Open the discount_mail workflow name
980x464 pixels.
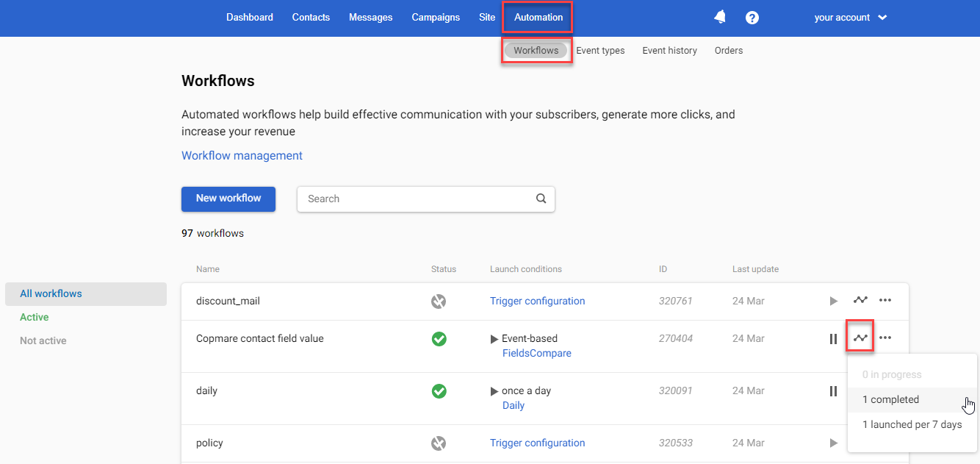pos(228,301)
